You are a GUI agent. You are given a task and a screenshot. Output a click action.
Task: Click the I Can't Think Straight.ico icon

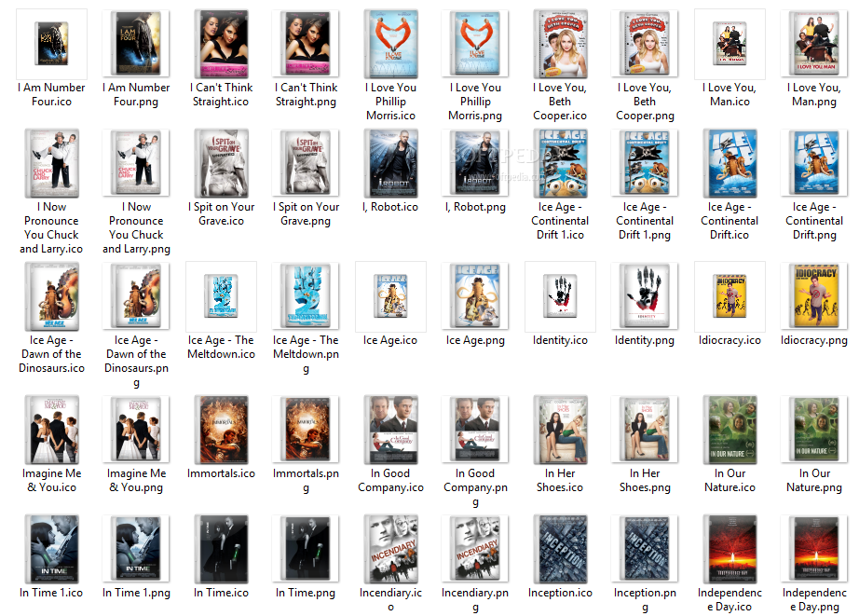coord(222,43)
